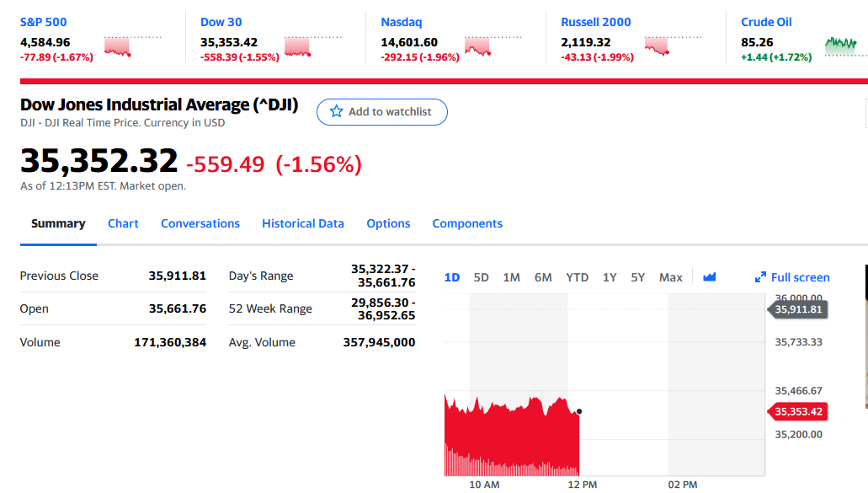Screen dimensions: 868x493
Task: Click the Open value 35,661.76
Action: [x=177, y=308]
